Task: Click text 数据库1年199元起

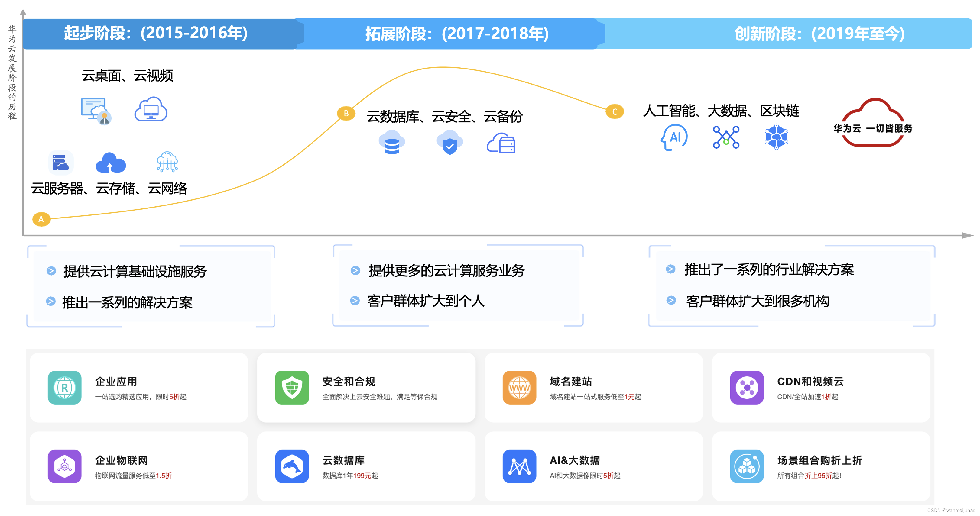Action: coord(350,476)
